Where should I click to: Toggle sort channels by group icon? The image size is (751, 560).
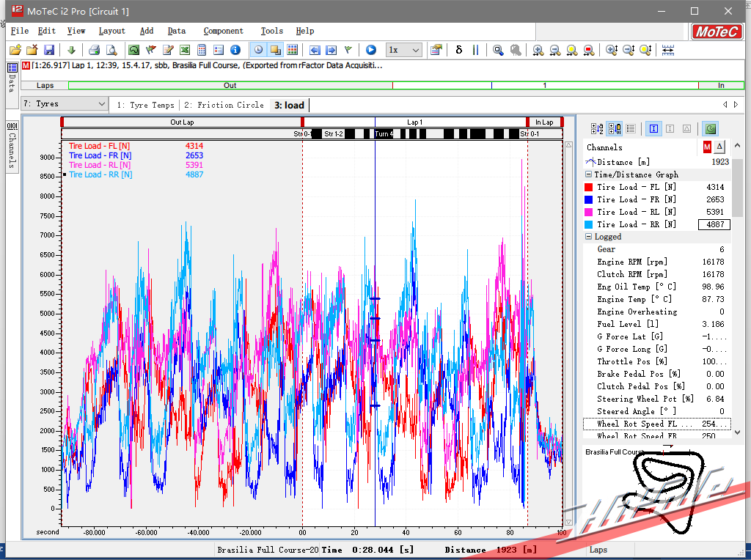(615, 128)
